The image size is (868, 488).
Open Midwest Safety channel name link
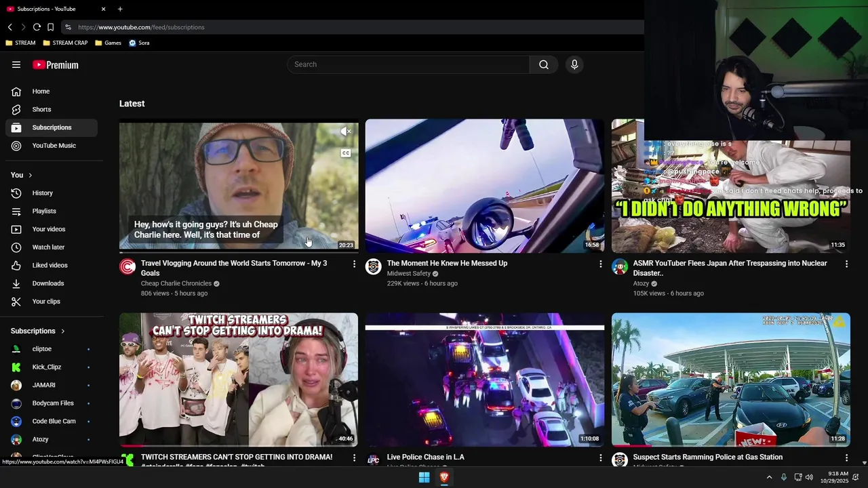click(x=409, y=274)
